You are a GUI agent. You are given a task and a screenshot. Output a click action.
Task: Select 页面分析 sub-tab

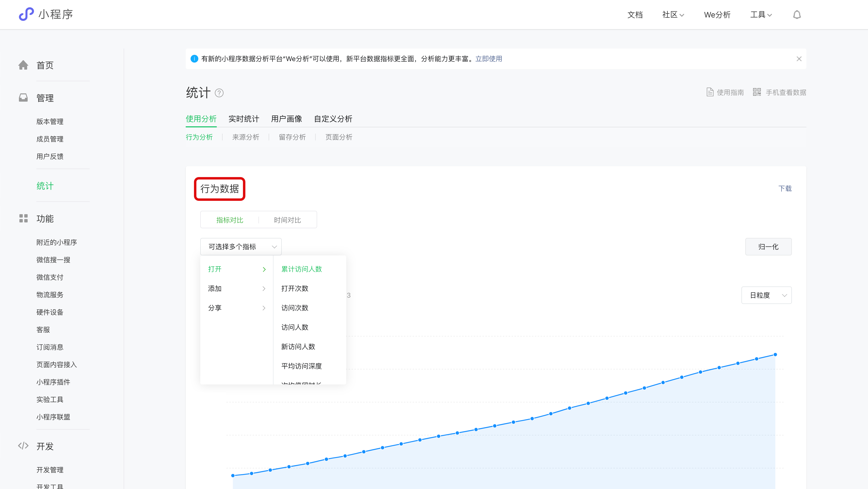tap(339, 137)
